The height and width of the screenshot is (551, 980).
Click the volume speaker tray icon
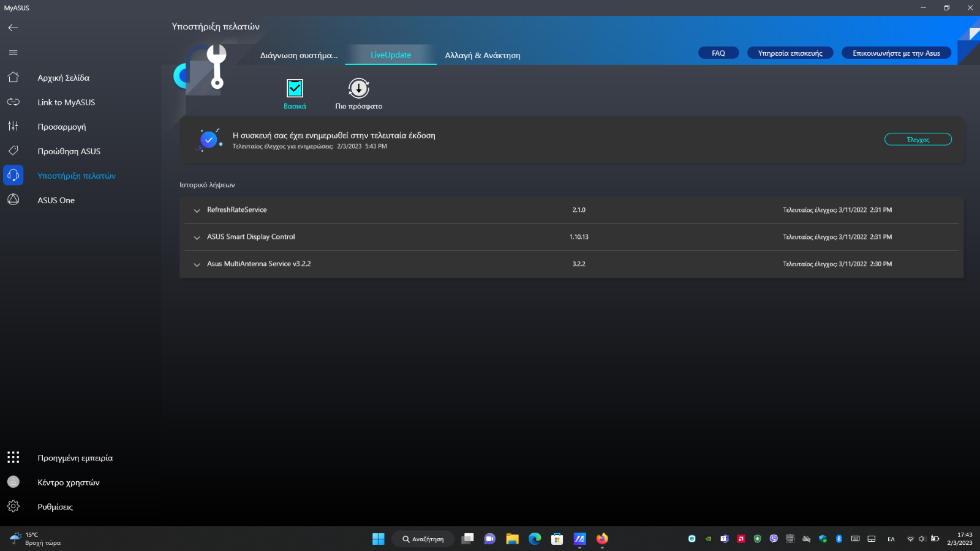tap(922, 539)
